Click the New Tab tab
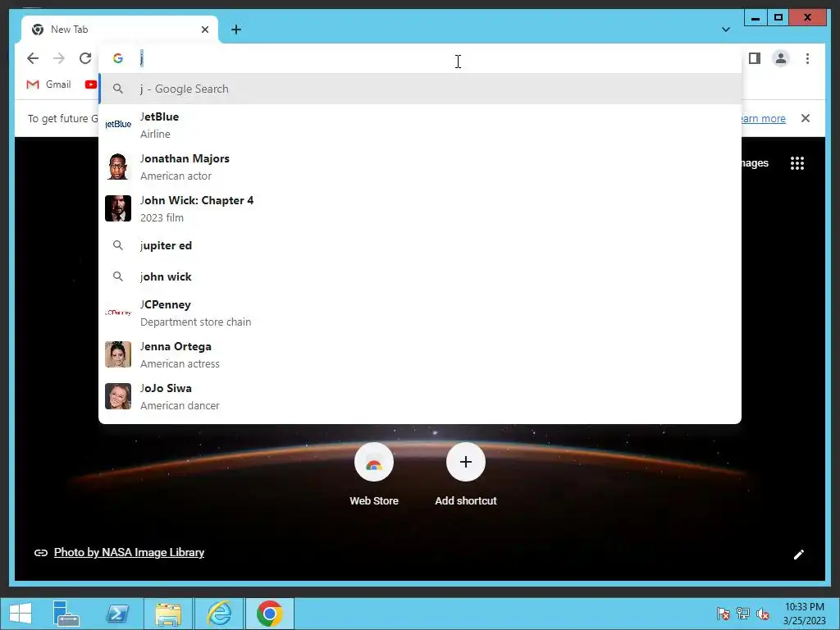The width and height of the screenshot is (840, 630). [x=120, y=30]
